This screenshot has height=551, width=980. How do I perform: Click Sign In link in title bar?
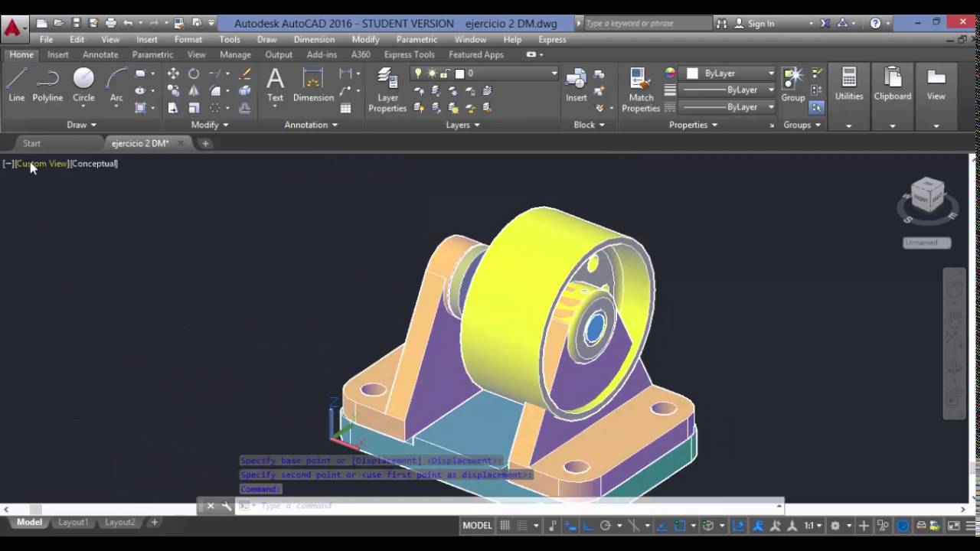761,24
